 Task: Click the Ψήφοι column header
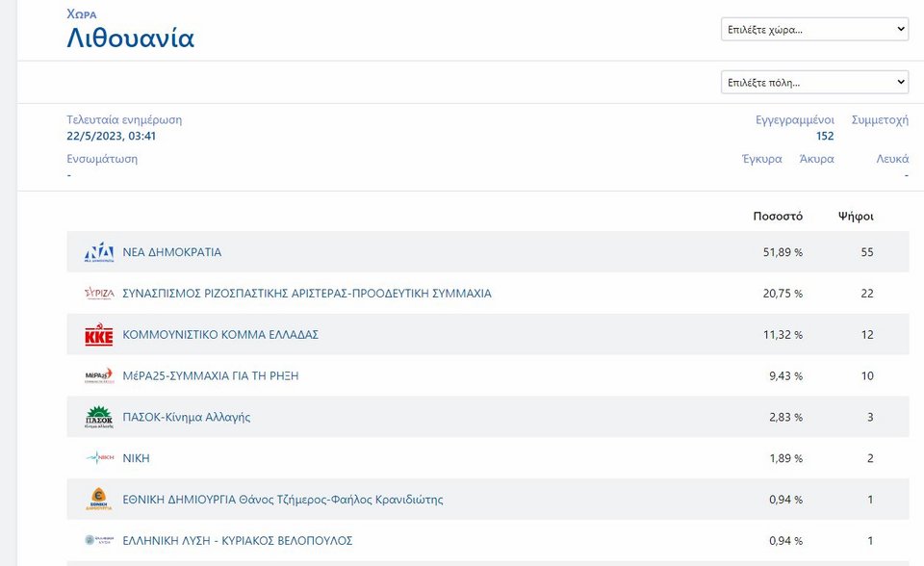point(856,217)
